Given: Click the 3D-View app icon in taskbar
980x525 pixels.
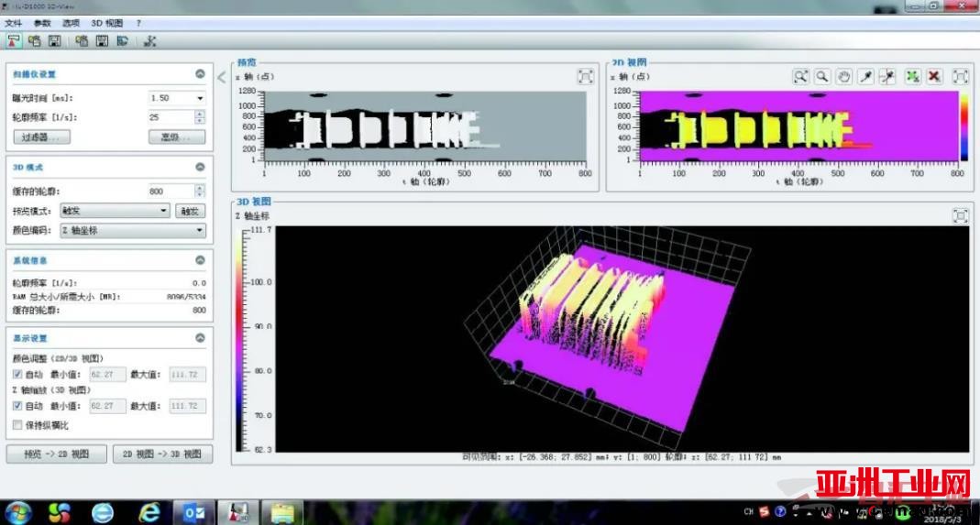Looking at the screenshot, I should tap(237, 513).
